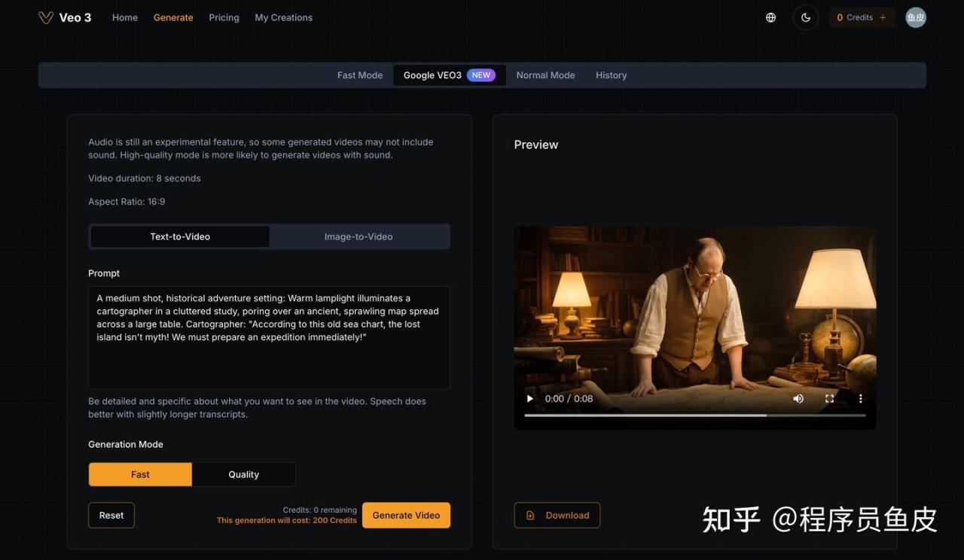Switch to the Normal Mode tab
Screen dimensions: 964x560
[545, 75]
